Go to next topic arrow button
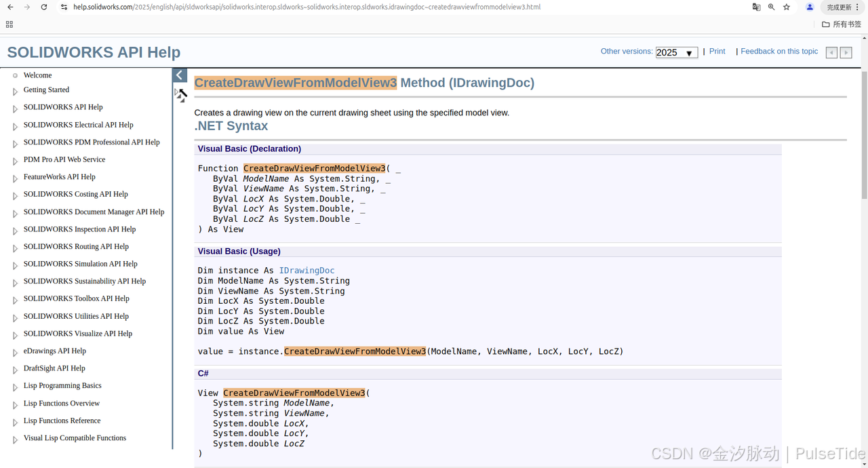Viewport: 868px width, 468px height. [846, 52]
